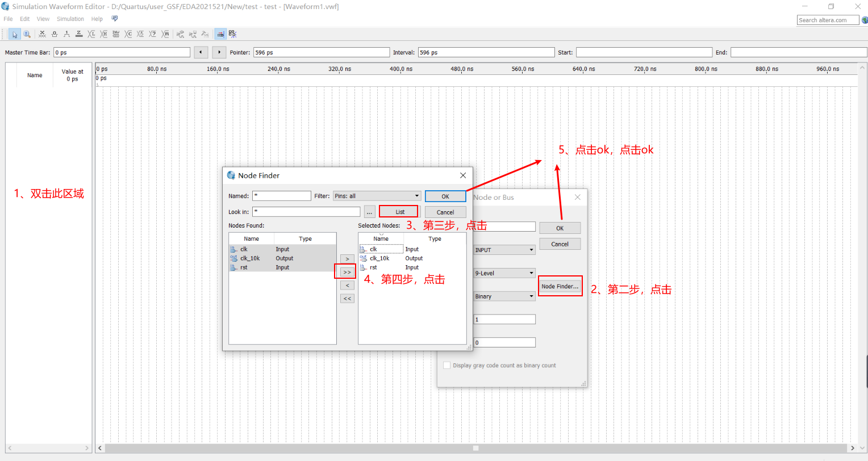868x461 pixels.
Task: Click Cancel in Node or Bus dialog
Action: coord(560,244)
